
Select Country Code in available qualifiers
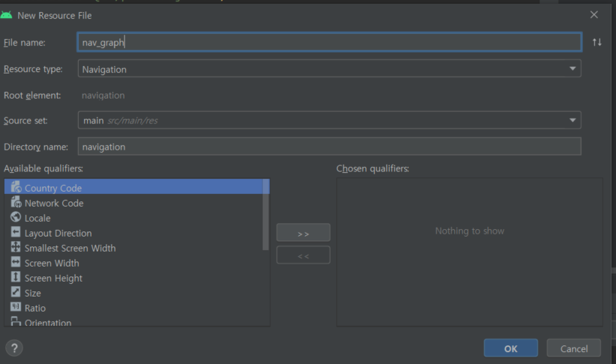click(133, 187)
